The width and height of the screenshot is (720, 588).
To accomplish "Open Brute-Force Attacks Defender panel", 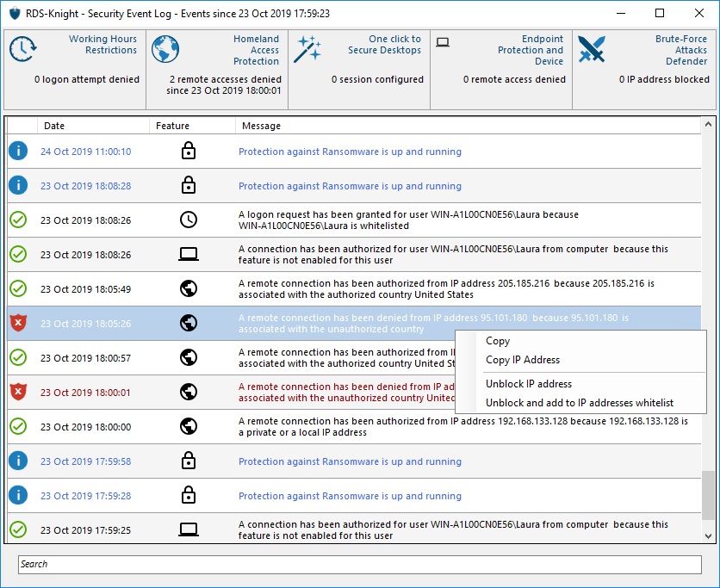I will coord(643,70).
